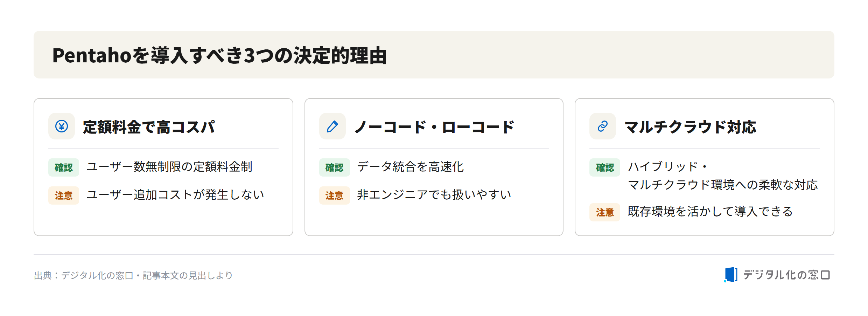Click the orange 注意 badge beside 既存環境
Screen dimensions: 868x316
click(x=605, y=212)
